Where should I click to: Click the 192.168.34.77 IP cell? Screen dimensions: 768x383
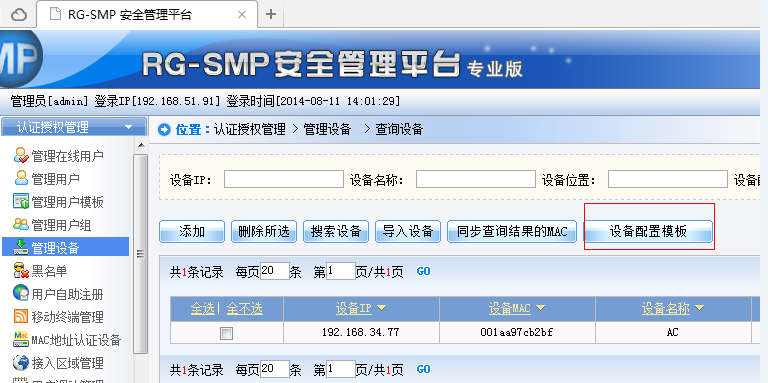point(360,333)
